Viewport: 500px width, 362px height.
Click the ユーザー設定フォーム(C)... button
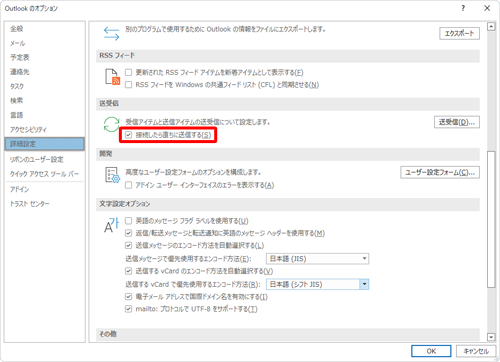(x=440, y=172)
